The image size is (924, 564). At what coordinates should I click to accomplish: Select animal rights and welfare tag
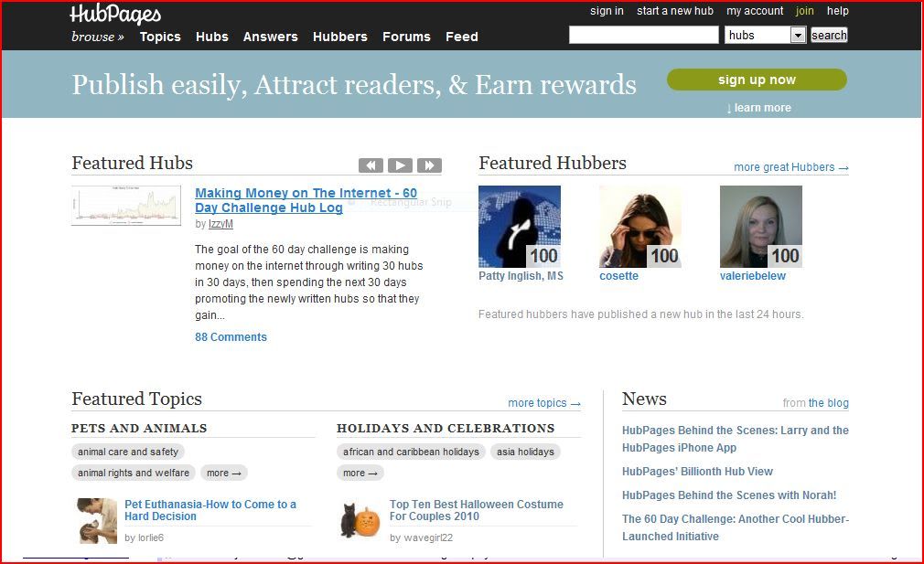coord(134,473)
